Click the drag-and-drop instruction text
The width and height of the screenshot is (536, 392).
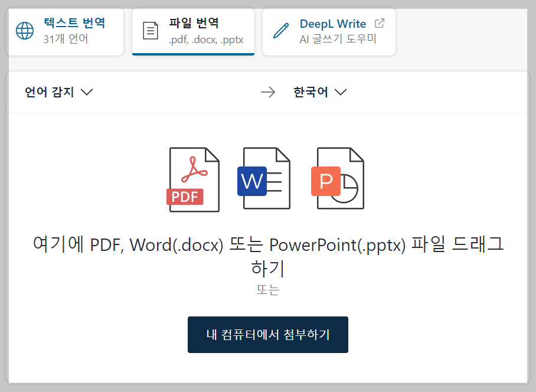coord(268,256)
